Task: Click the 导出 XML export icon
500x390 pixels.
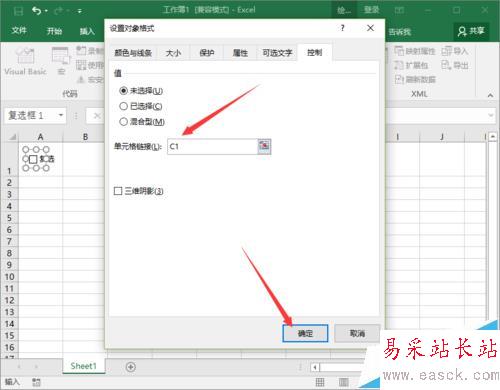Action: pos(446,65)
